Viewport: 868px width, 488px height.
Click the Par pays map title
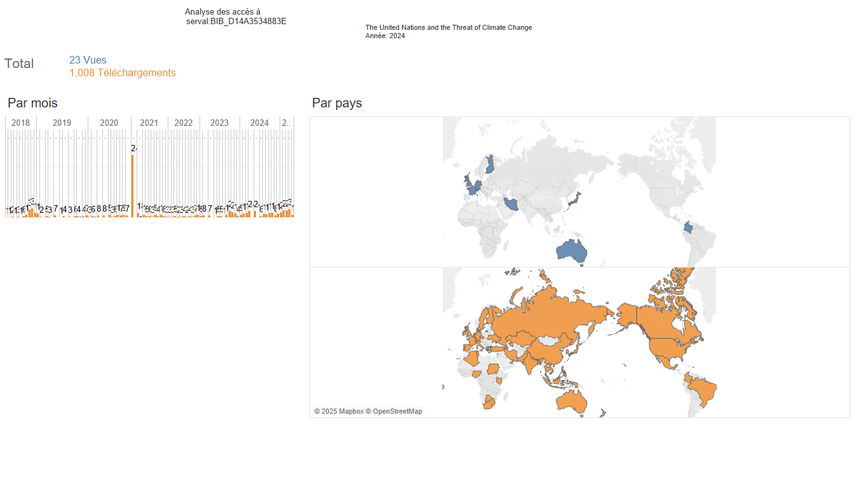pos(337,103)
